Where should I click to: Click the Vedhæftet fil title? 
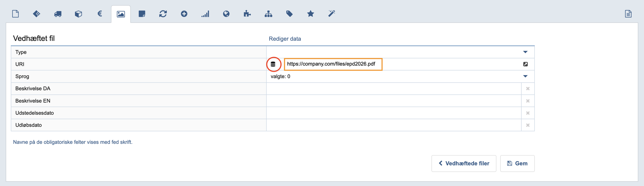click(x=34, y=38)
